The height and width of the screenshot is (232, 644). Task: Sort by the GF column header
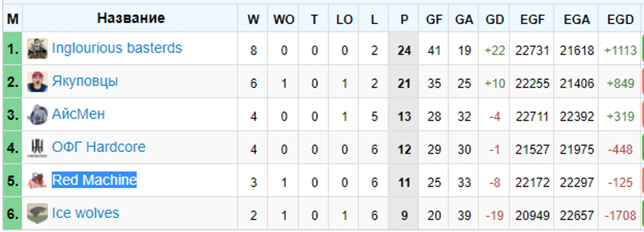[x=434, y=19]
